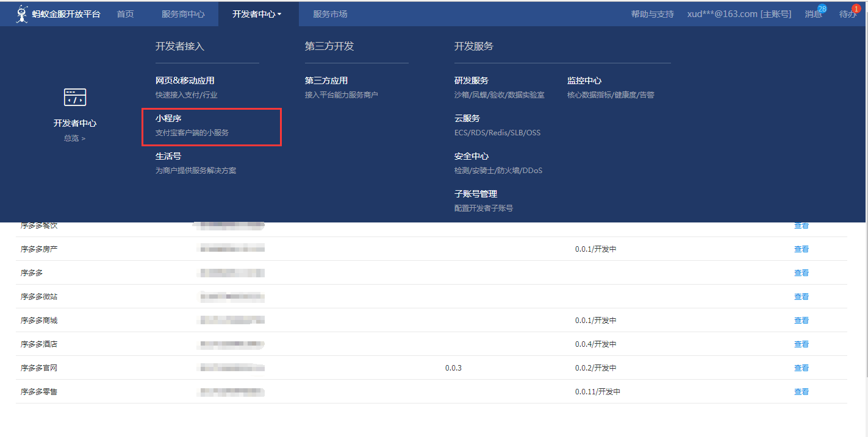Open 生活号 menu entry
This screenshot has width=868, height=437.
point(168,156)
